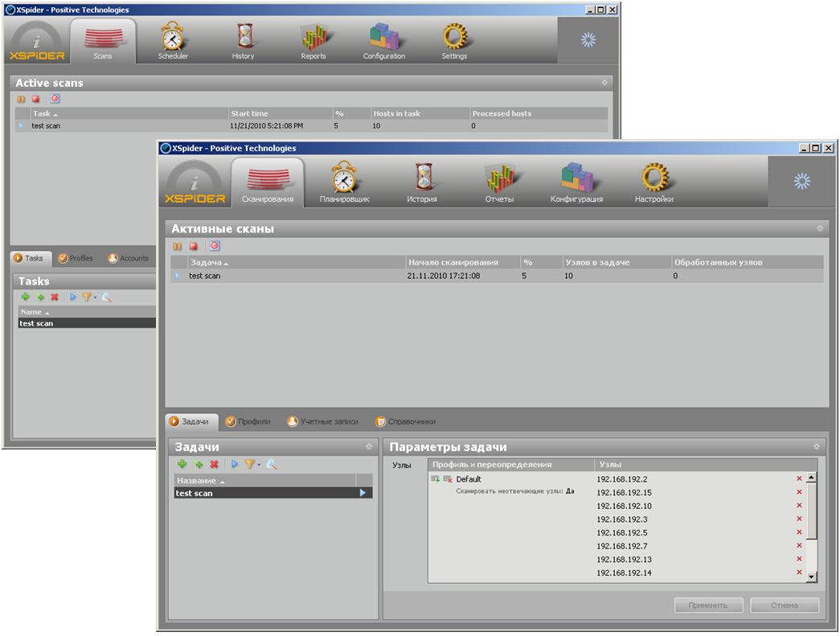Viewport: 840px width, 636px height.
Task: Start selected task in Задачи toolbar
Action: pyautogui.click(x=235, y=464)
